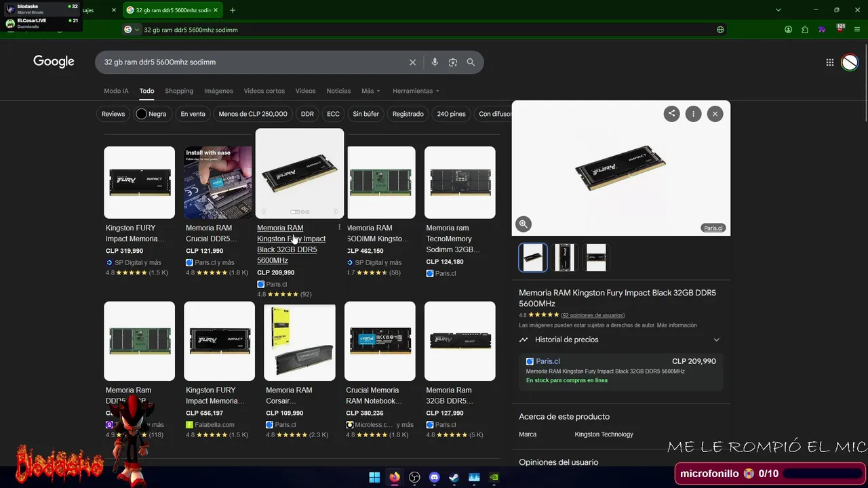The height and width of the screenshot is (488, 868).
Task: Click the Más información link
Action: pos(676,325)
